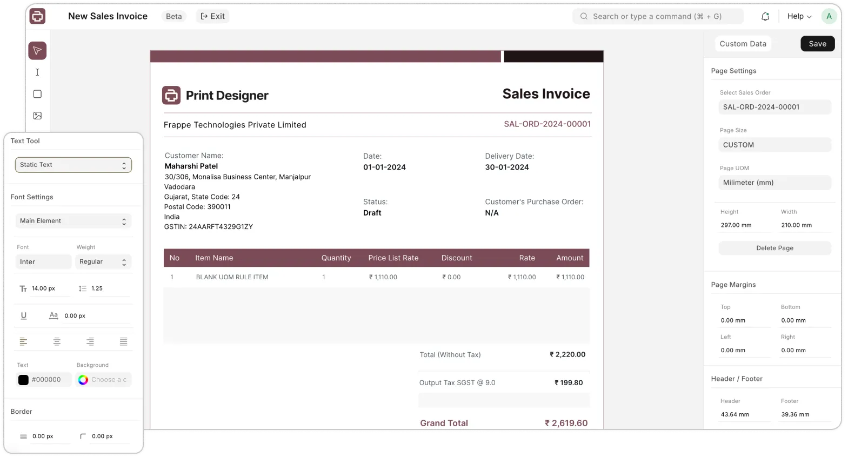The width and height of the screenshot is (868, 457).
Task: Click the Delete Page button
Action: coord(774,248)
